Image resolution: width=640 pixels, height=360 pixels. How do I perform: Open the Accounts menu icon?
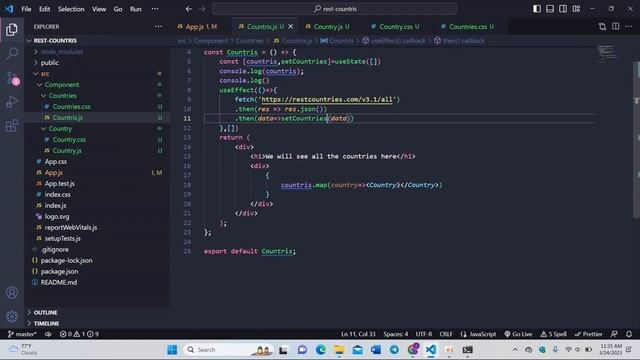[12, 293]
